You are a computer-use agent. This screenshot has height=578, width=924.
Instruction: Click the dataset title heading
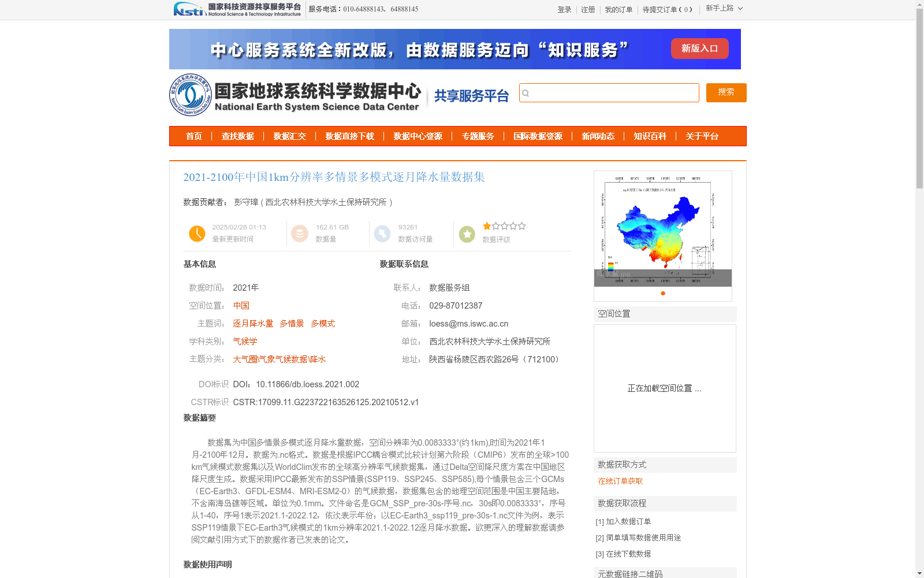[334, 177]
